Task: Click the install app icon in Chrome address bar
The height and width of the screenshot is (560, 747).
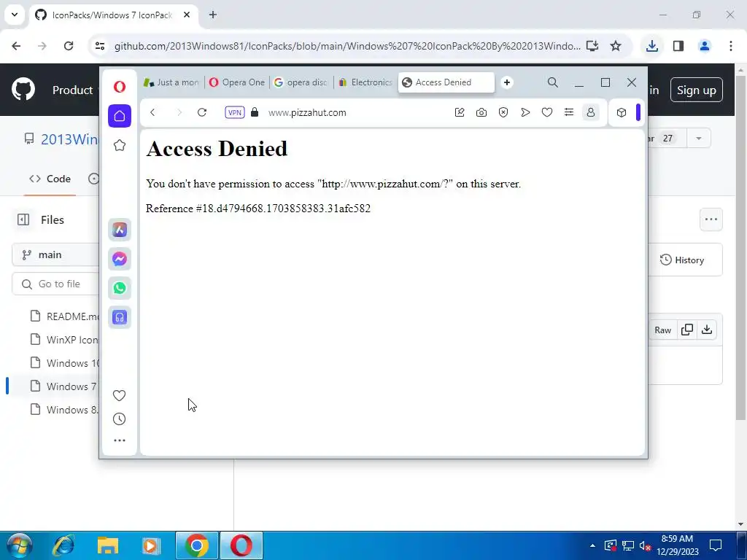Action: pos(592,46)
